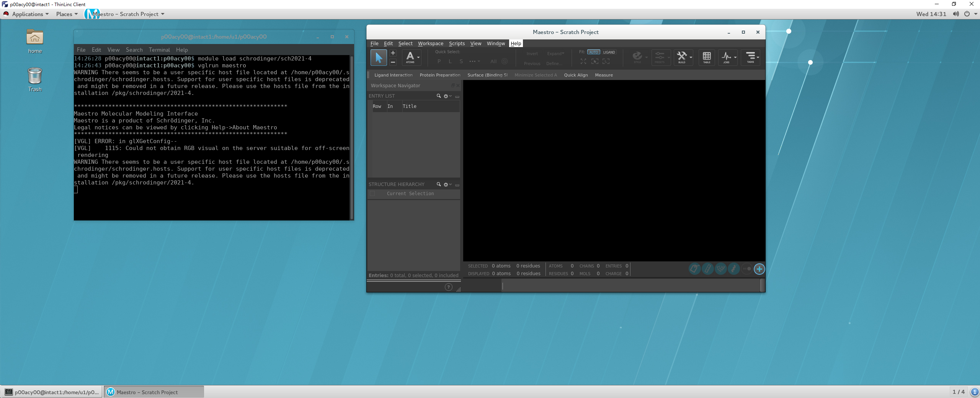
Task: Open Maestro's File menu
Action: pyautogui.click(x=374, y=44)
